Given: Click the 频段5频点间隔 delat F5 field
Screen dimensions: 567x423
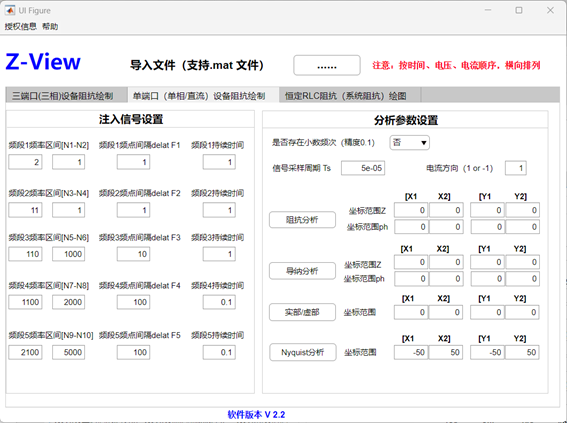Looking at the screenshot, I should [133, 352].
